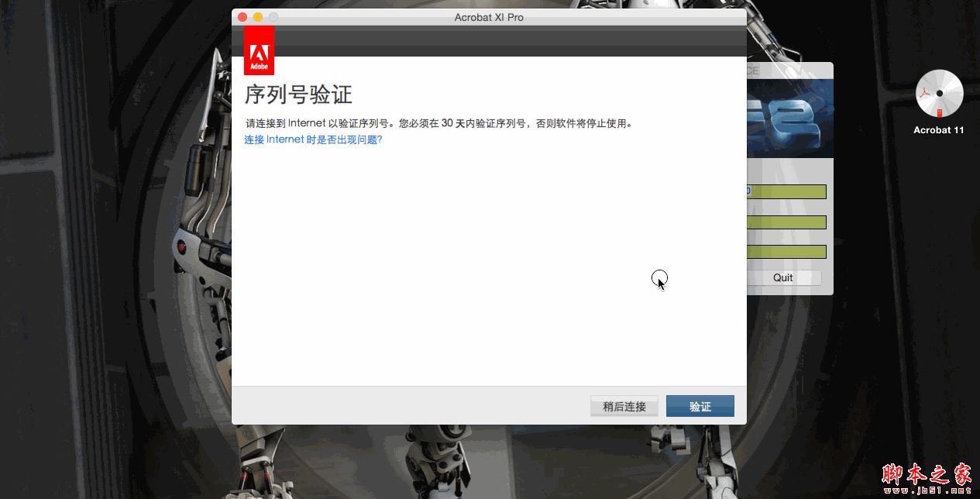This screenshot has height=499, width=980.
Task: Click the second green field in background window
Action: click(786, 222)
